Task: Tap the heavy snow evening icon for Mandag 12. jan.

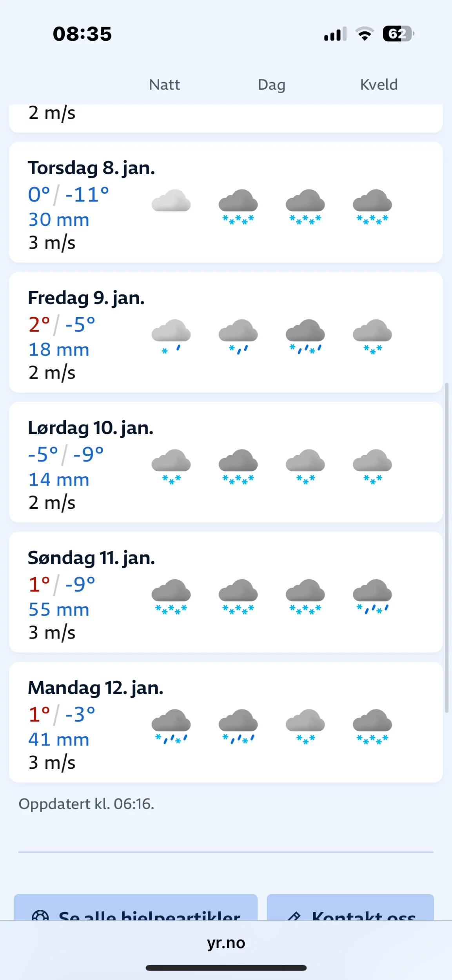Action: 372,727
